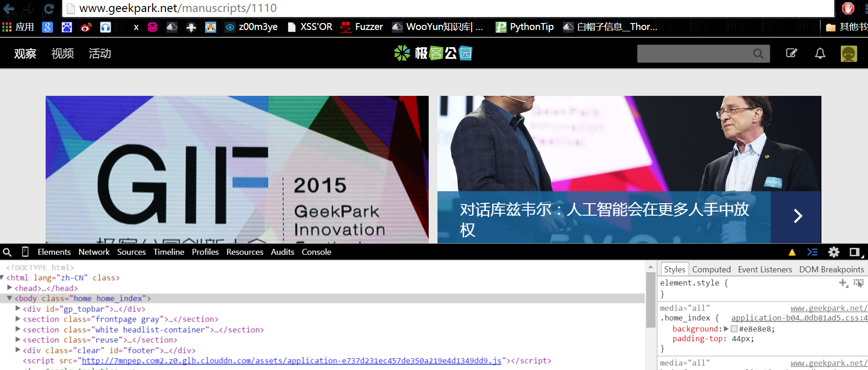This screenshot has height=370, width=868.
Task: Toggle the console drawer icon
Action: (x=812, y=252)
